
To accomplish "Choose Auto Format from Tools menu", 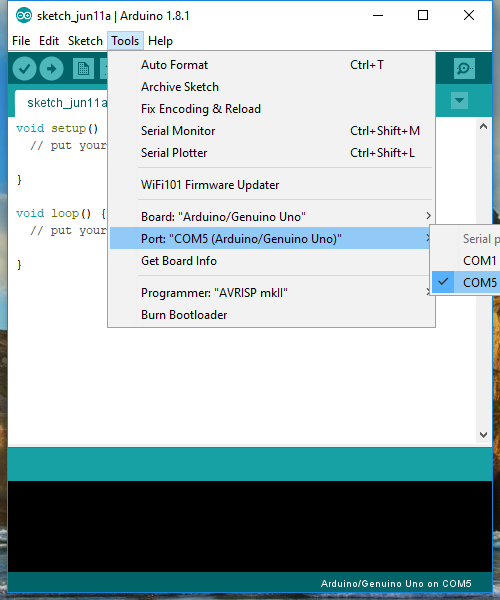I will click(272, 65).
